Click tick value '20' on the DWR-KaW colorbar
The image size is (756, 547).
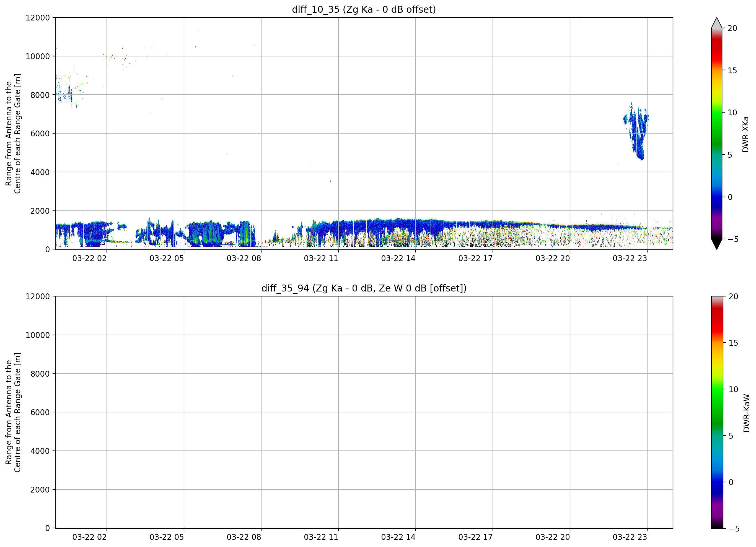[x=733, y=296]
